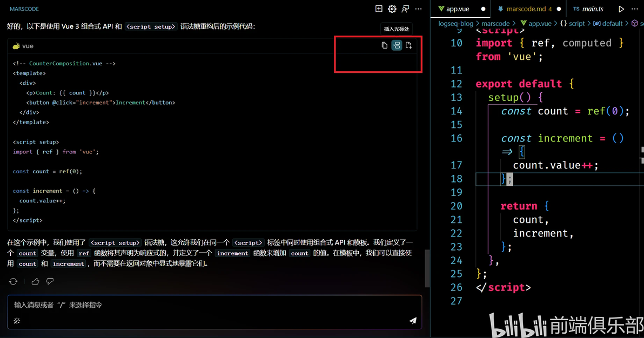This screenshot has width=644, height=338.
Task: Click 'const increment = () => {' in chat code
Action: pyautogui.click(x=54, y=191)
